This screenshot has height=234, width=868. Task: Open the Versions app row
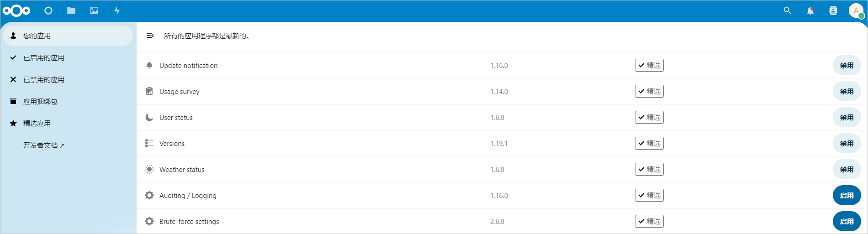click(502, 143)
